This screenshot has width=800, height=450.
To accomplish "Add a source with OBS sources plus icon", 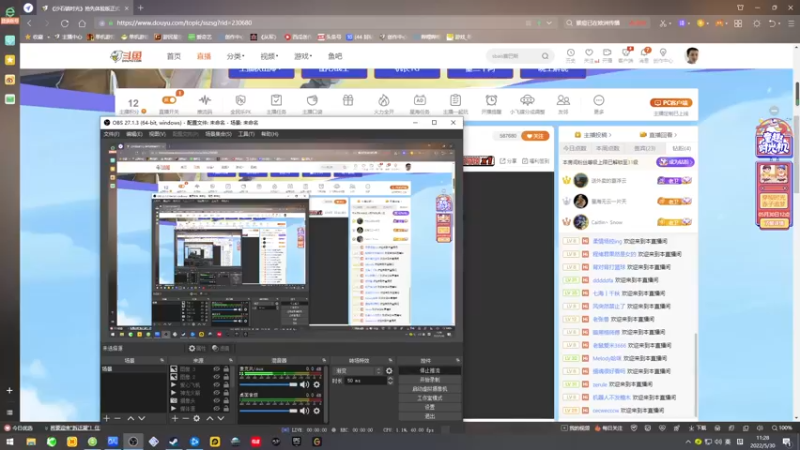I will click(174, 418).
